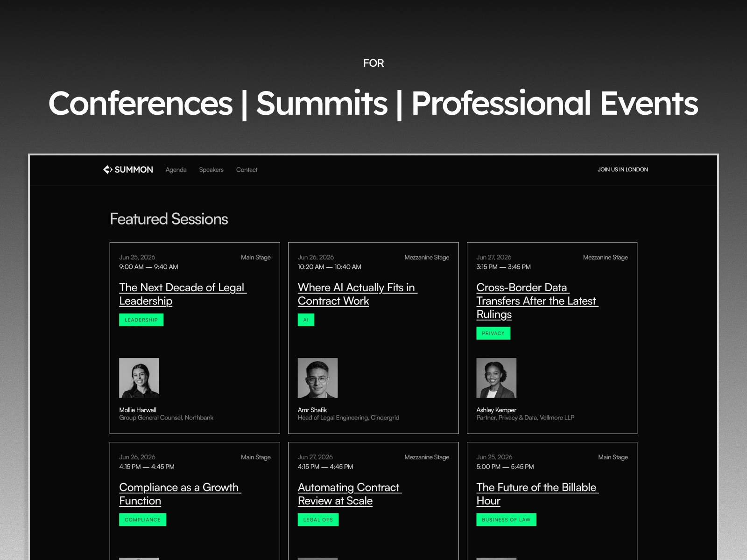
Task: Click the 'Featured Sessions' heading
Action: (169, 219)
